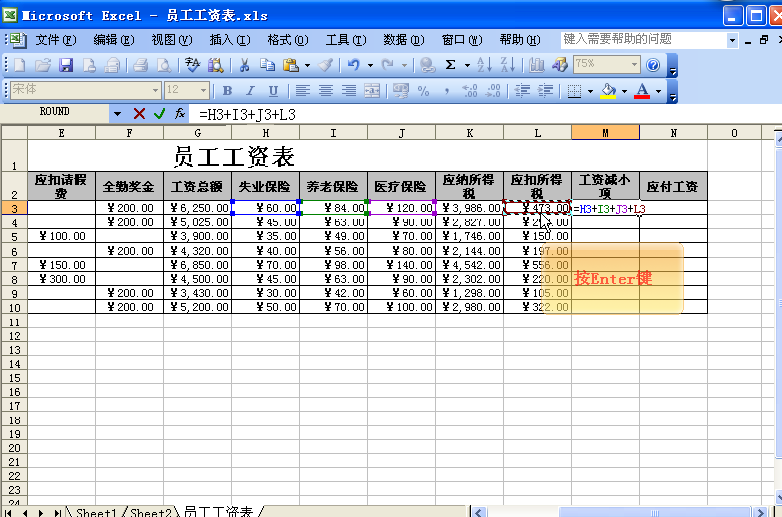Select row 3 header
The height and width of the screenshot is (517, 782).
coord(14,208)
